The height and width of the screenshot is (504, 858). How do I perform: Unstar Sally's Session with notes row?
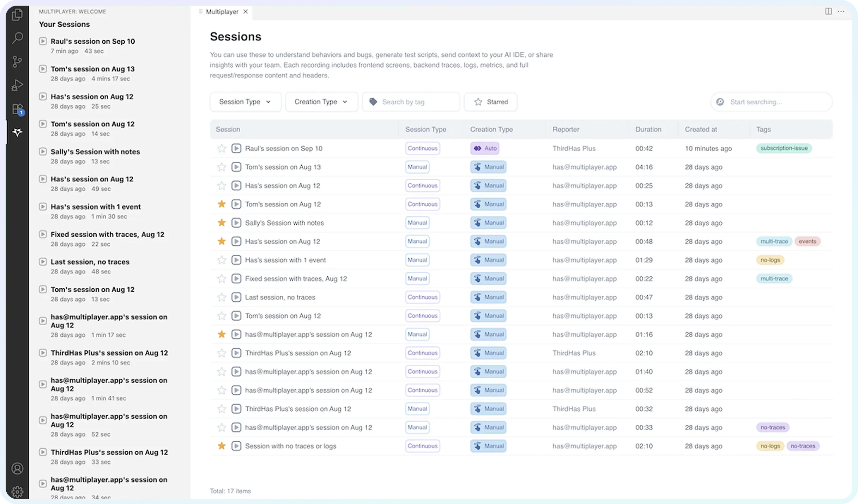pos(222,223)
